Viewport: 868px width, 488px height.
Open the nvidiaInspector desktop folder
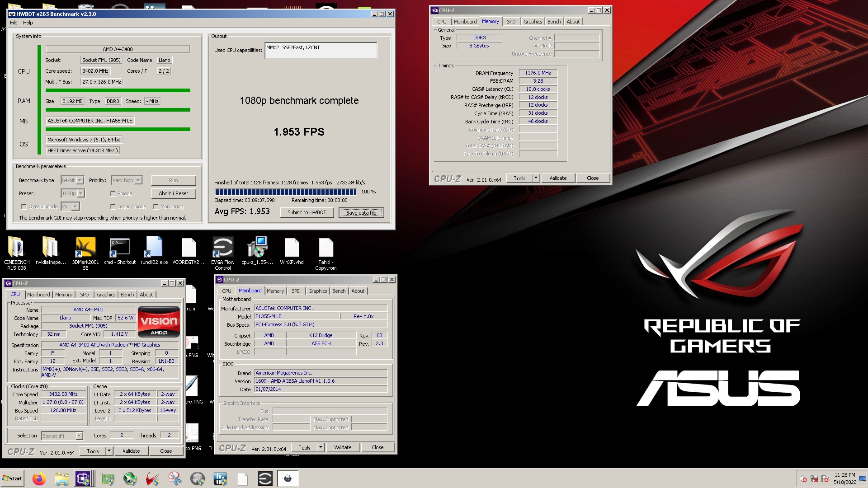click(x=51, y=251)
